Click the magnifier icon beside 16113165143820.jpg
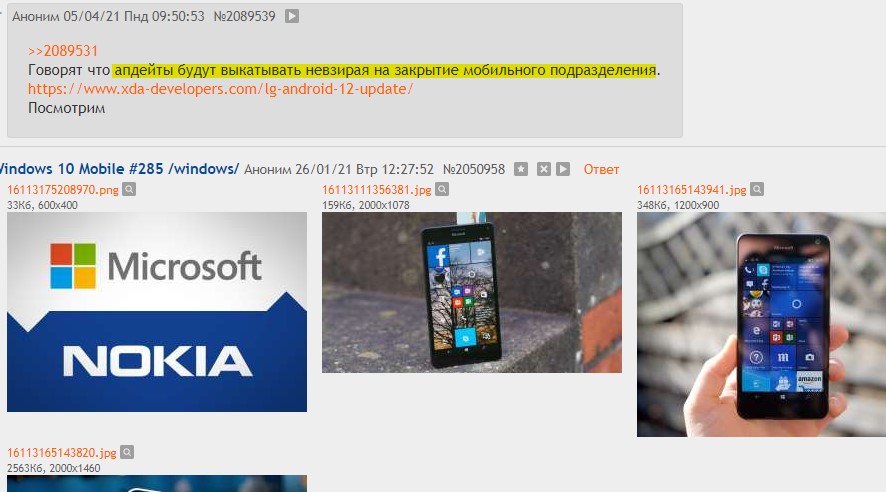886x492 pixels. (x=127, y=452)
